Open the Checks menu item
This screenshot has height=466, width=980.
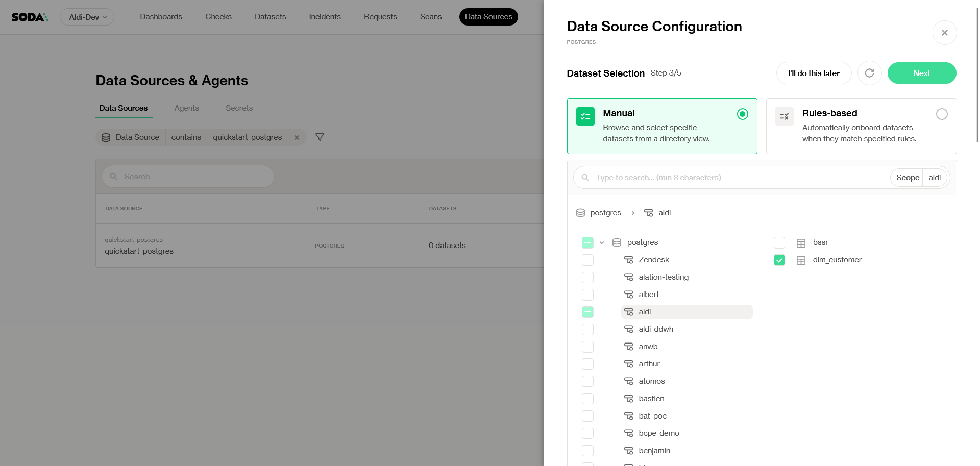click(218, 17)
